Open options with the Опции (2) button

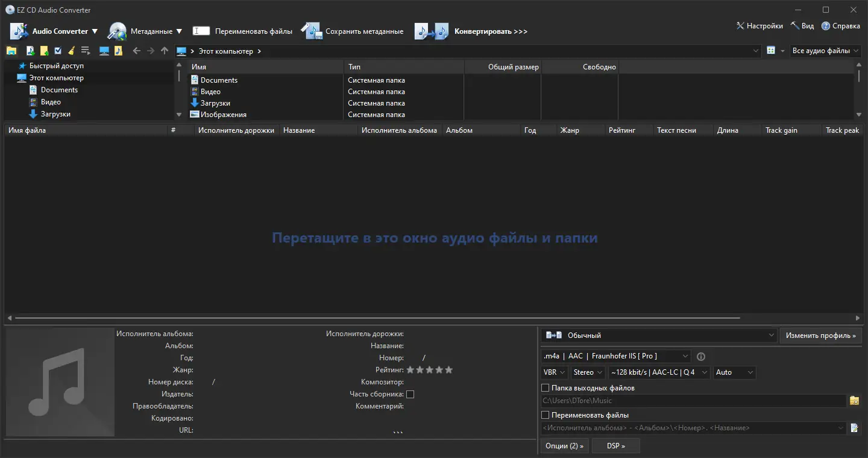[x=564, y=445]
